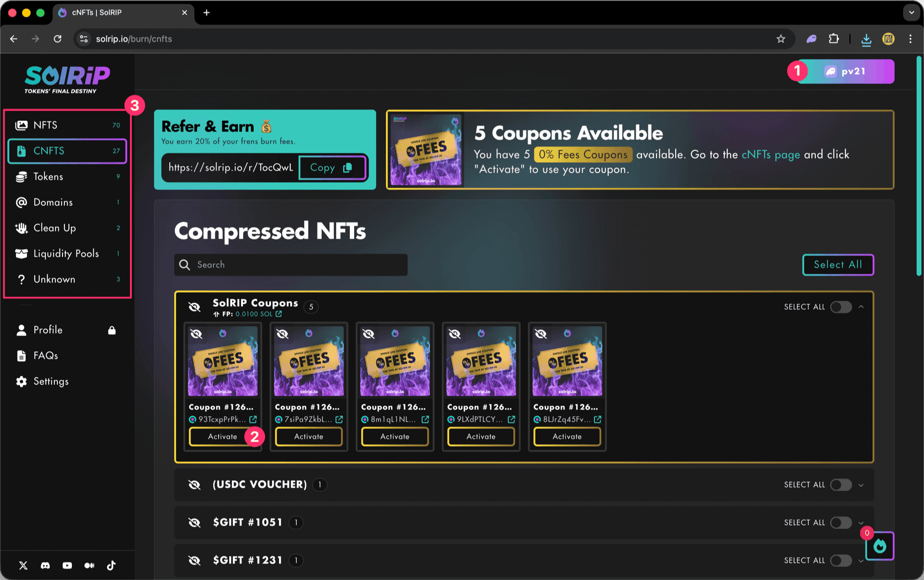Open the Liquidity Pools section
This screenshot has width=924, height=580.
click(x=67, y=254)
